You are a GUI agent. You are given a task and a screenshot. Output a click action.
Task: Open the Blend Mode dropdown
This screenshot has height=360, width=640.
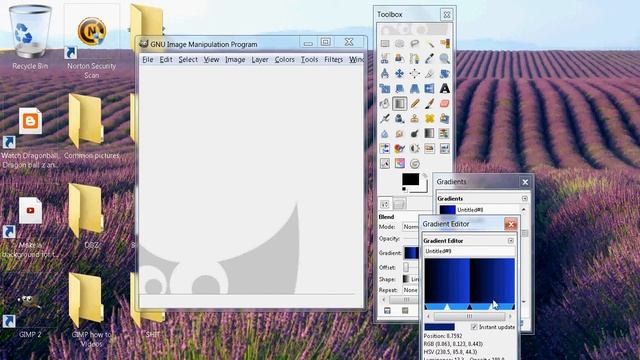pyautogui.click(x=410, y=227)
